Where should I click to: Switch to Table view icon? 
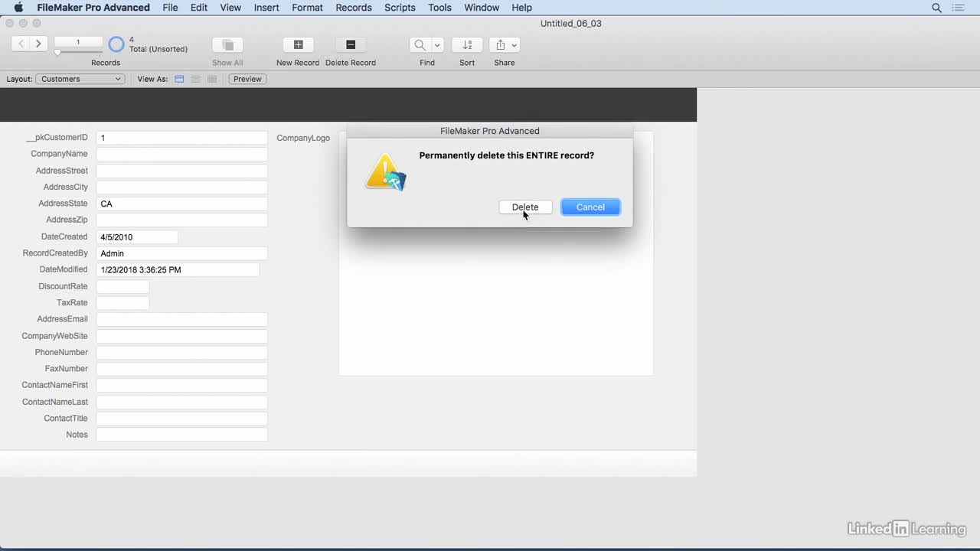click(x=212, y=79)
